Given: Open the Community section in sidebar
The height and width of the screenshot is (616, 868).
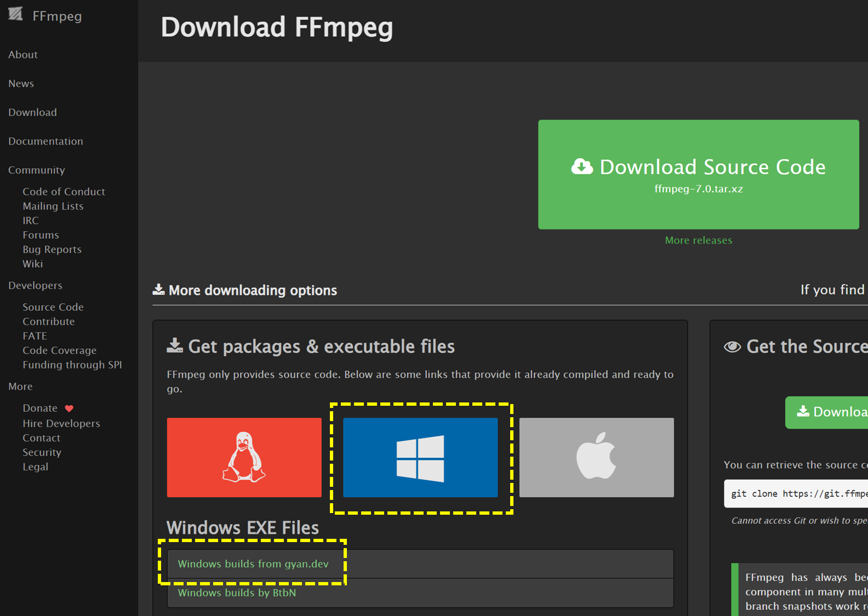Looking at the screenshot, I should 36,170.
